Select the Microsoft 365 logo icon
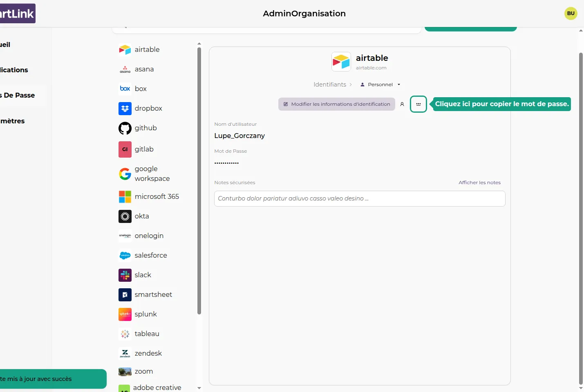The height and width of the screenshot is (392, 584). tap(125, 197)
